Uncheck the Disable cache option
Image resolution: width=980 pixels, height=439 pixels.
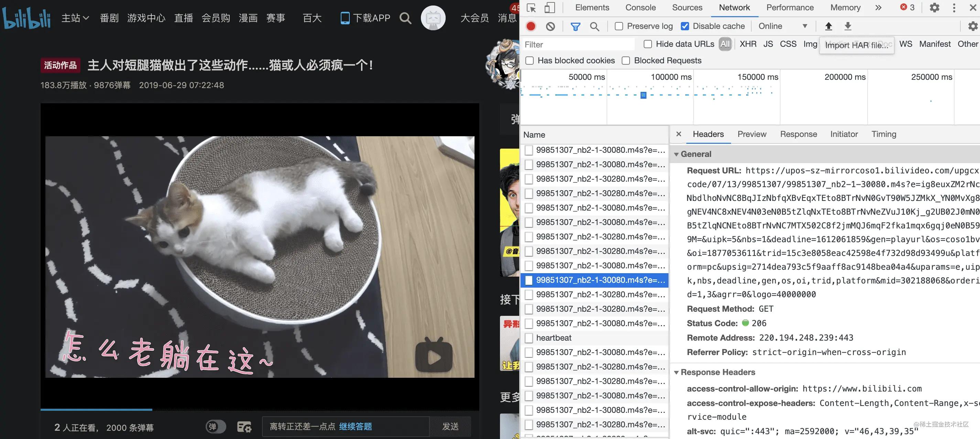(x=685, y=26)
